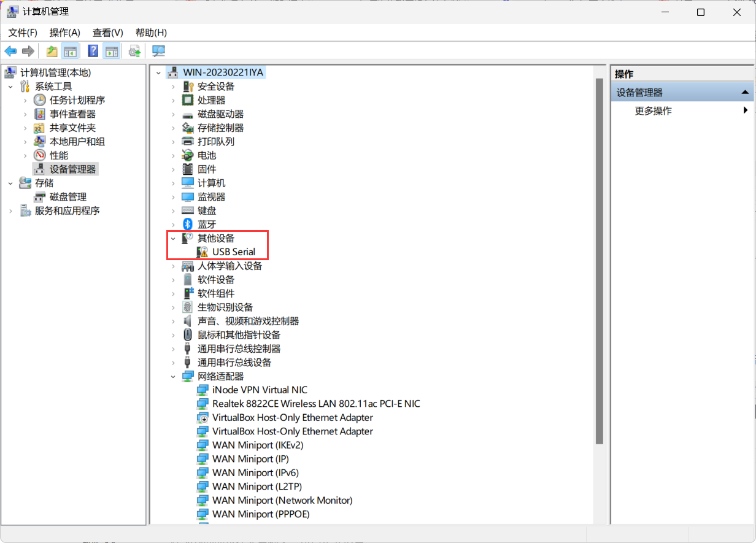
Task: Select 磁盘管理 in the left tree
Action: [x=68, y=197]
